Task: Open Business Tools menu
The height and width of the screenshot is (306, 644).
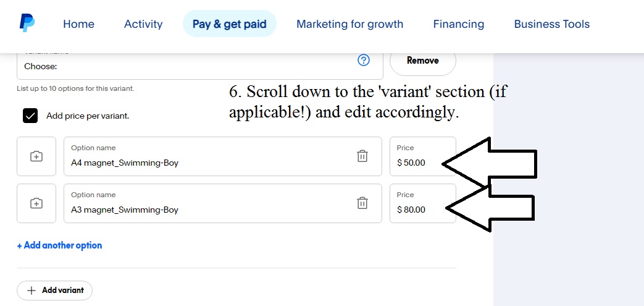Action: 551,24
